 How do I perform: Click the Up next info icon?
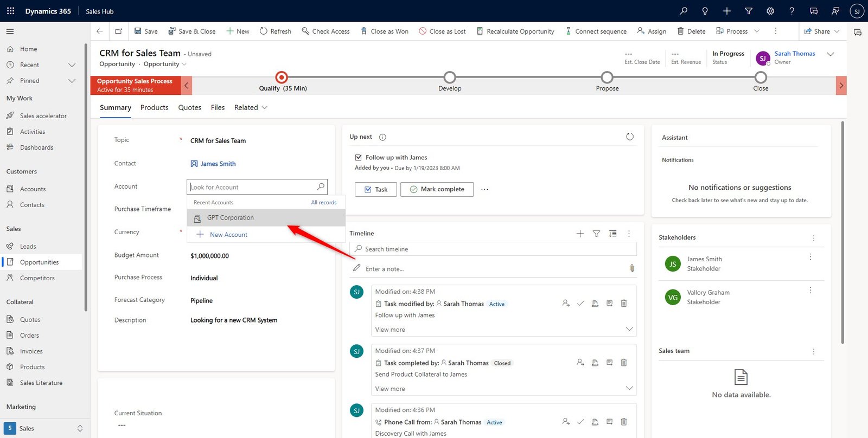382,137
